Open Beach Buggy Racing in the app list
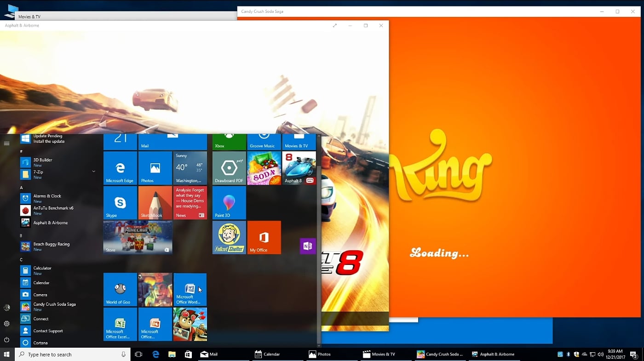The width and height of the screenshot is (644, 361). 58,246
